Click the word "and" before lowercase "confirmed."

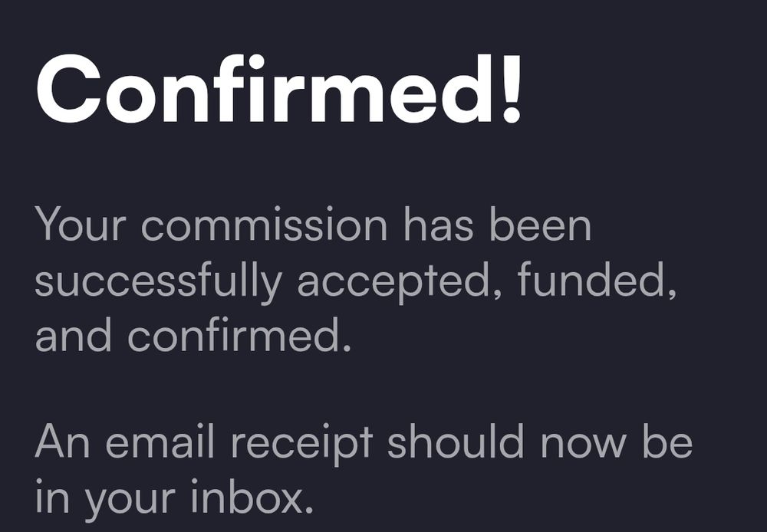tap(74, 335)
